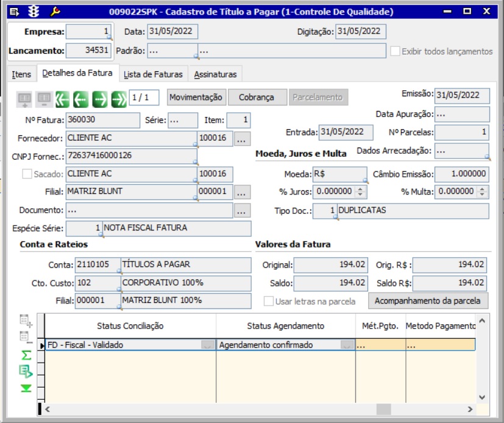Image resolution: width=504 pixels, height=423 pixels.
Task: Open the wrench tools icon in title bar
Action: 54,12
